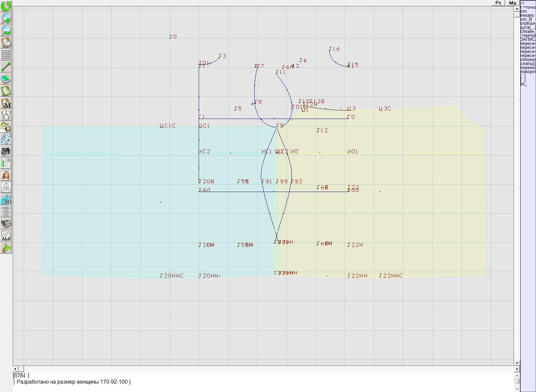Open the ALG algorithm document icon
Image resolution: width=536 pixels, height=392 pixels.
click(x=6, y=236)
